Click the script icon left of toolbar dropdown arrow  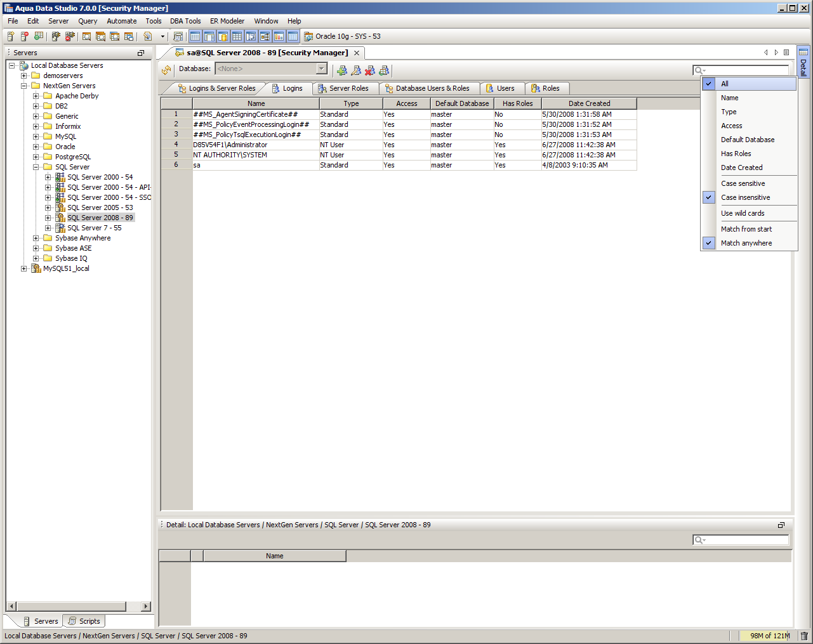point(148,36)
